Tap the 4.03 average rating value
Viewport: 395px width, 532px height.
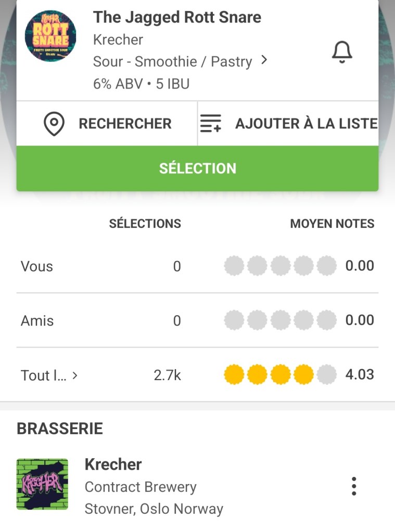pyautogui.click(x=360, y=374)
